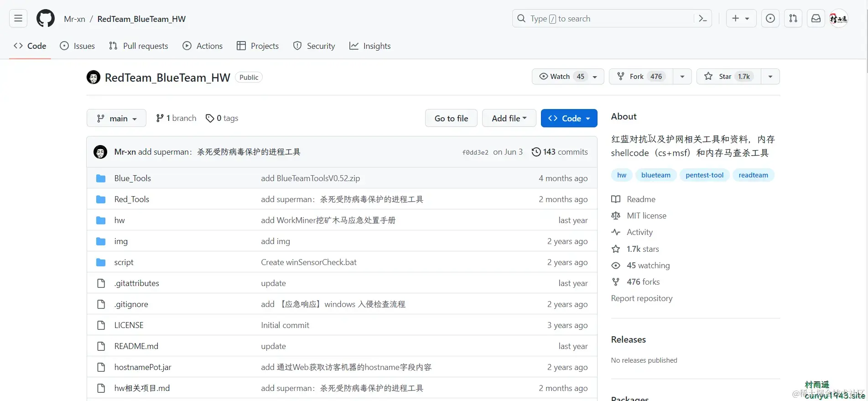Click the Releases heading link
Viewport: 868px width, 401px height.
pyautogui.click(x=629, y=339)
